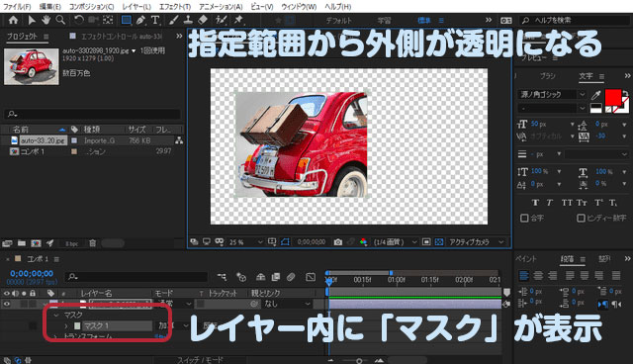Image resolution: width=633 pixels, height=364 pixels.
Task: Select the Zoom magnifier tool
Action: tap(60, 20)
